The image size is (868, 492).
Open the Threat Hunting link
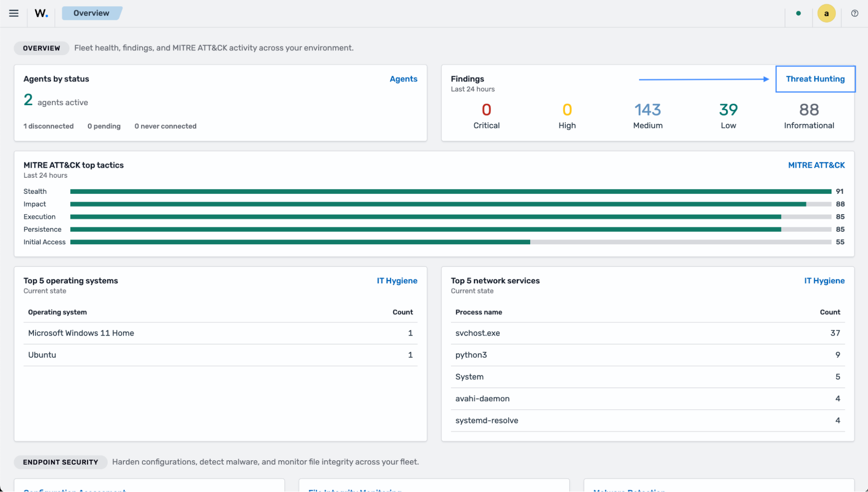point(815,79)
